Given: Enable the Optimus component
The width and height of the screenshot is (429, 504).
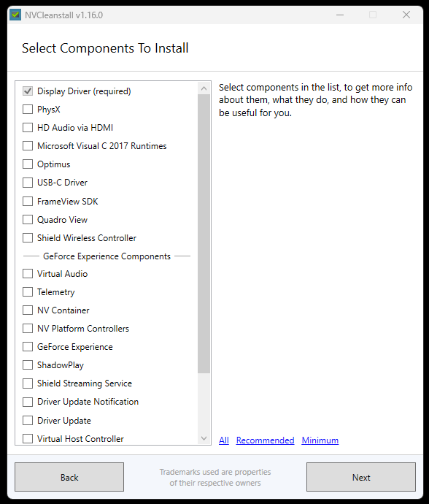Looking at the screenshot, I should coord(28,164).
